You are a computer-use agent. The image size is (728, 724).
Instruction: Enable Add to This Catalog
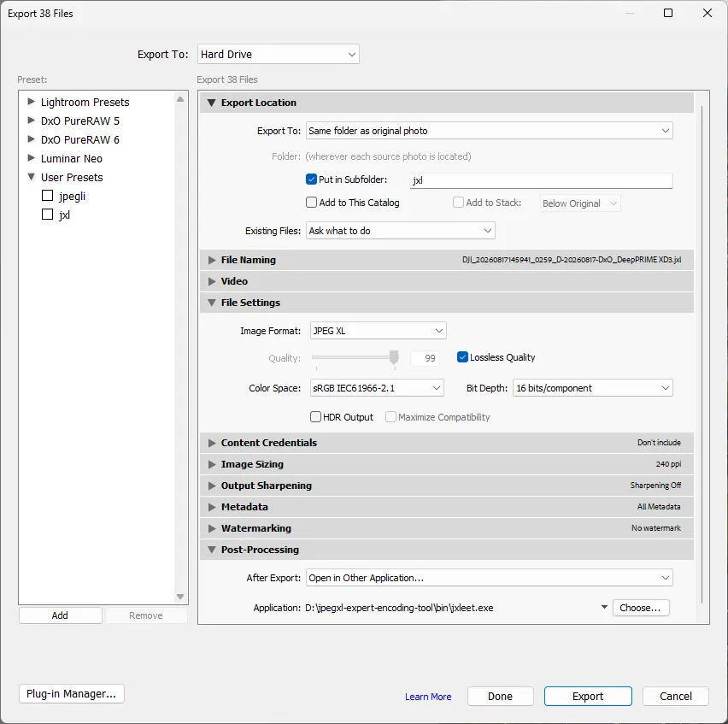pyautogui.click(x=311, y=203)
